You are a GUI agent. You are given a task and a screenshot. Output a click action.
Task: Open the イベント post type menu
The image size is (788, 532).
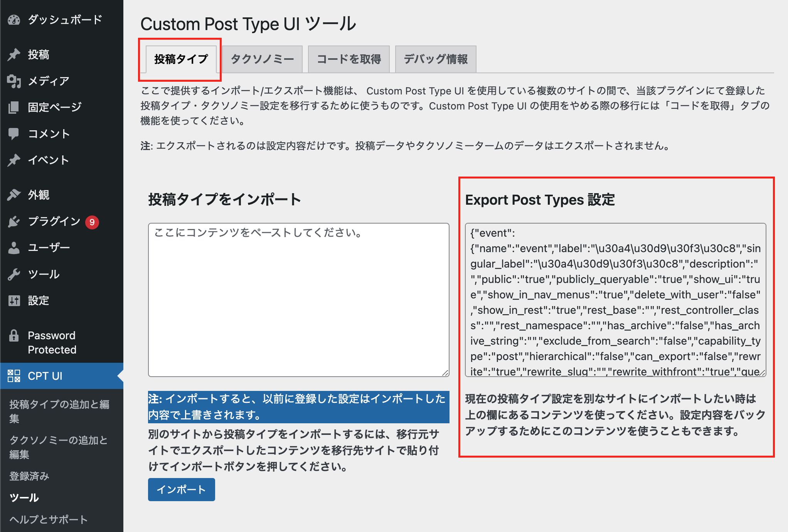(x=62, y=160)
